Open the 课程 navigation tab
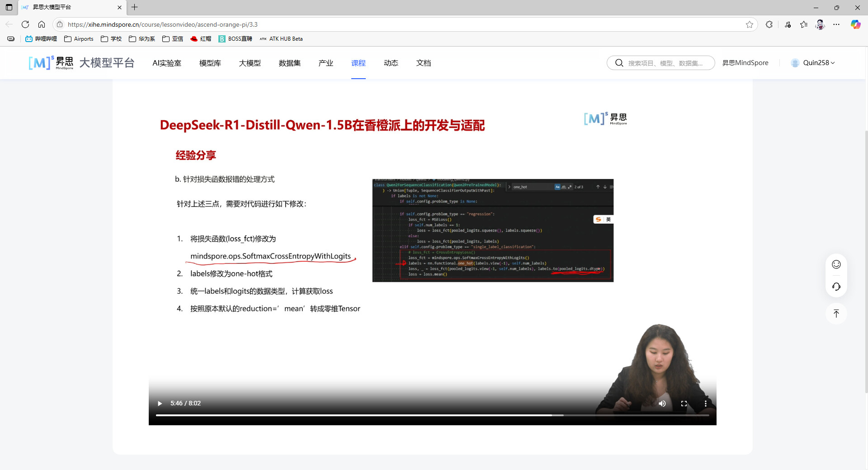 (358, 63)
